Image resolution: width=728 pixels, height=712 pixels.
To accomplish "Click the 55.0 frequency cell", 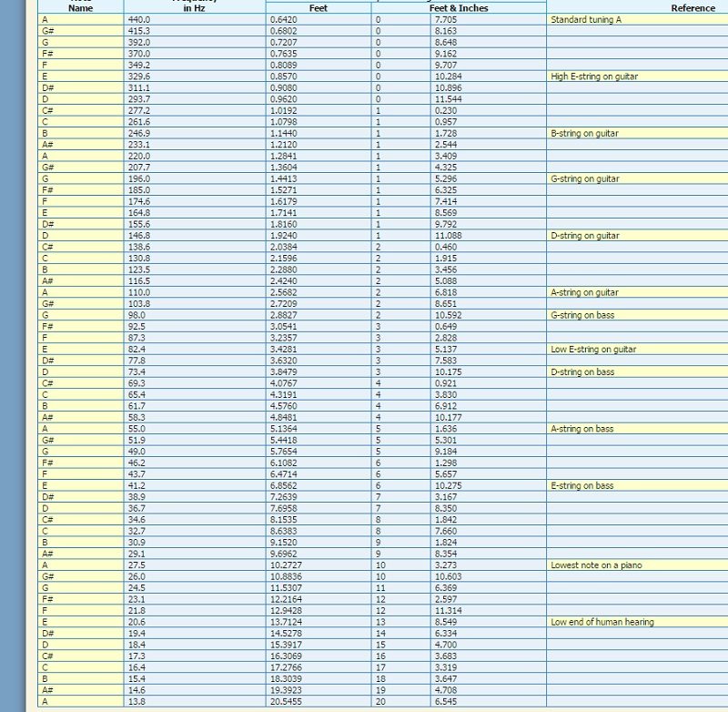I will tap(195, 429).
